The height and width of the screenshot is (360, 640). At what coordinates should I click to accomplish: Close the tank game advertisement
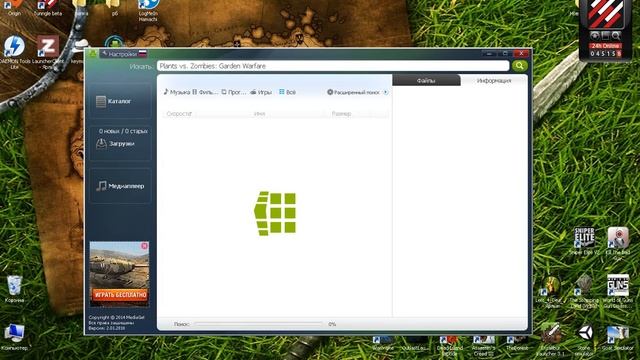[144, 246]
